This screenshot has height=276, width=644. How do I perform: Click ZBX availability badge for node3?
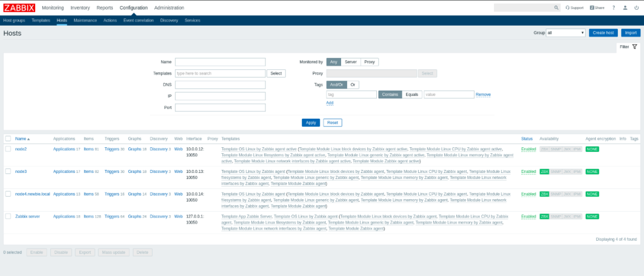544,172
